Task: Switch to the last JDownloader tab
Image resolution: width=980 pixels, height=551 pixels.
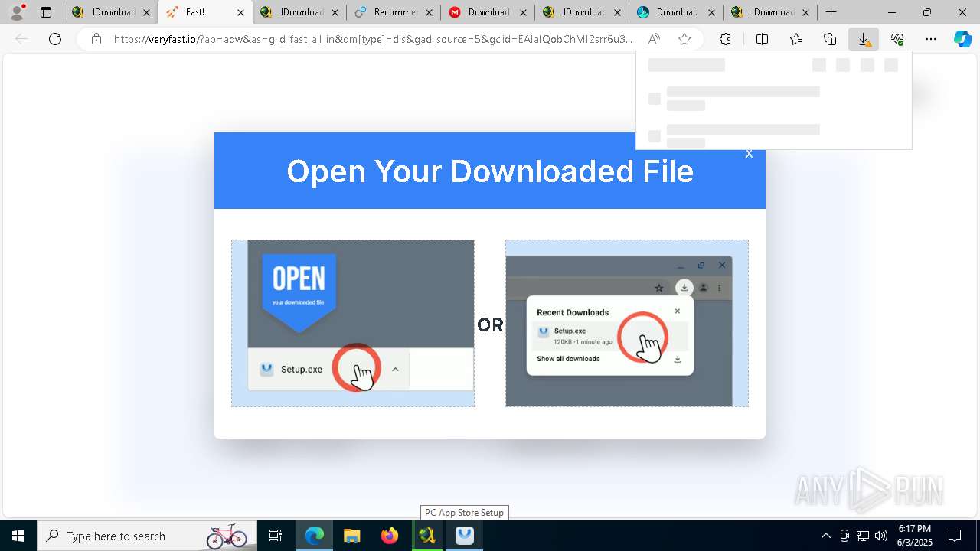Action: (x=769, y=12)
